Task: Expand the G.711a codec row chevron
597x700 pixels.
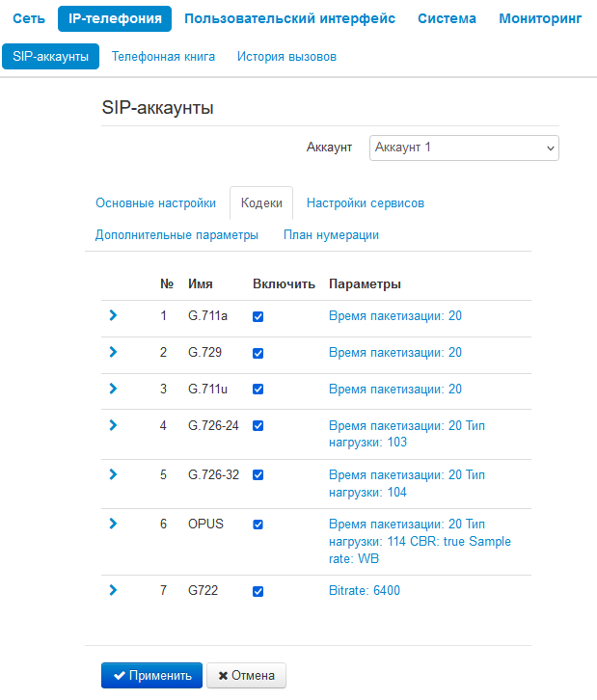Action: click(113, 315)
